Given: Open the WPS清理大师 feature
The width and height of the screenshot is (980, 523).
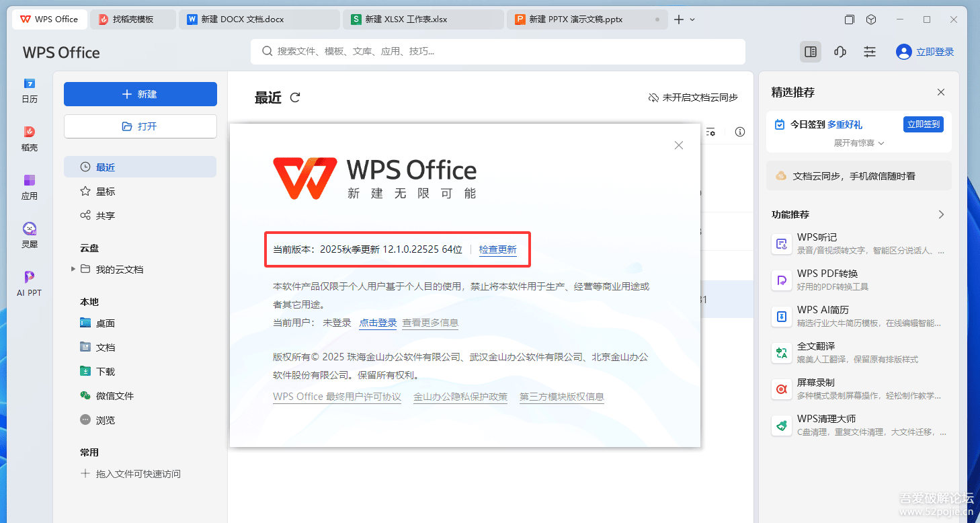Looking at the screenshot, I should pyautogui.click(x=859, y=425).
